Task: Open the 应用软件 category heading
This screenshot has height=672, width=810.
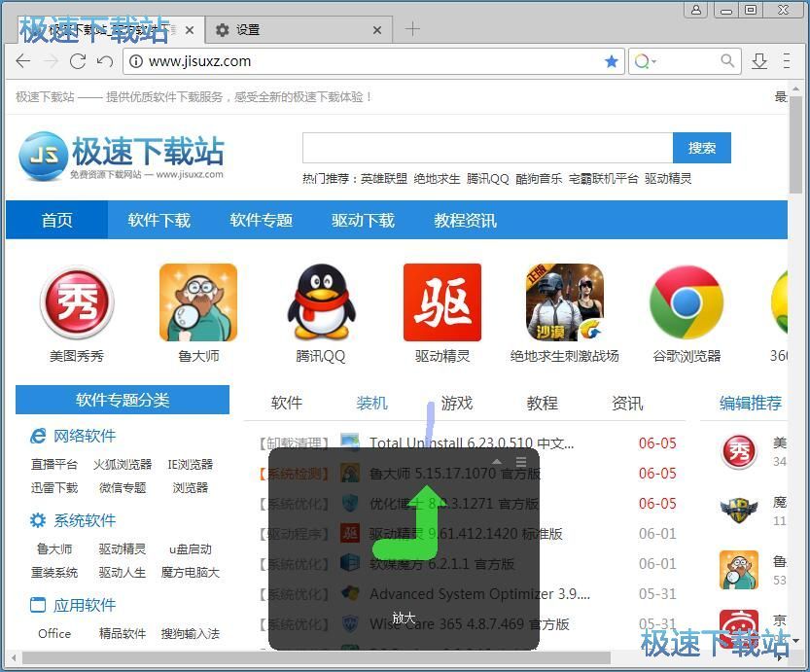Action: [85, 605]
